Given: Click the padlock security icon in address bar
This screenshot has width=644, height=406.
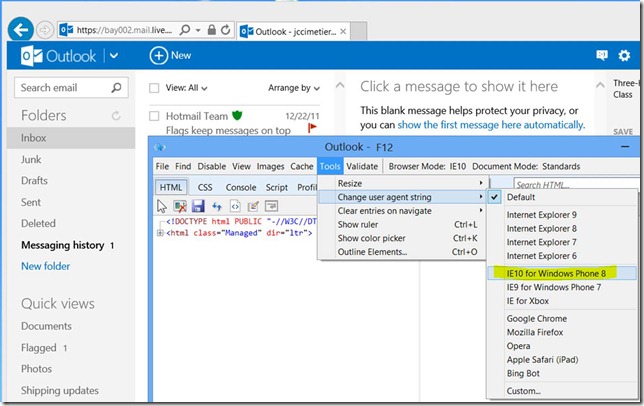Looking at the screenshot, I should (212, 30).
